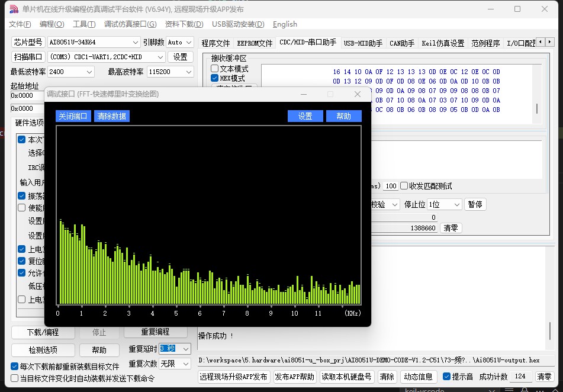Click 清除数据 in FFT window
Viewport: 563px width, 392px height.
click(x=112, y=116)
